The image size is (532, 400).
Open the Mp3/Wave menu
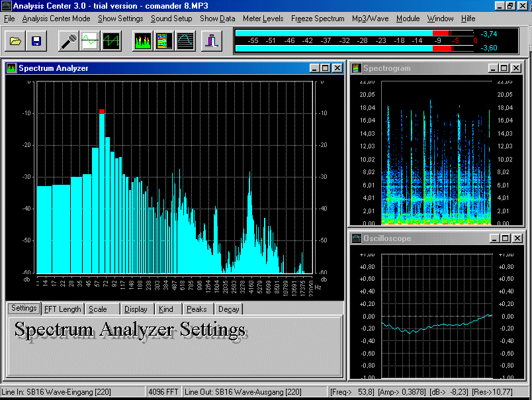pos(369,19)
